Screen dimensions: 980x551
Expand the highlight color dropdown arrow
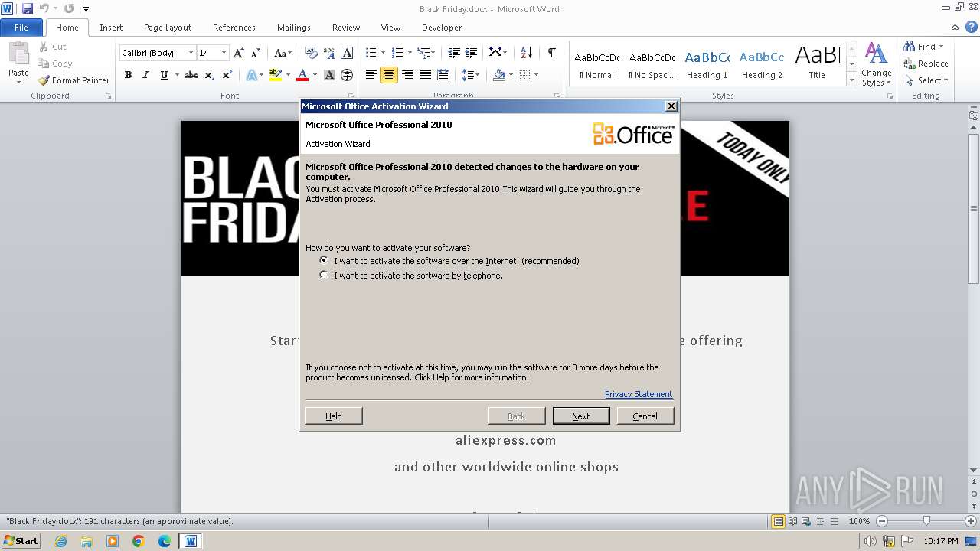[x=288, y=75]
